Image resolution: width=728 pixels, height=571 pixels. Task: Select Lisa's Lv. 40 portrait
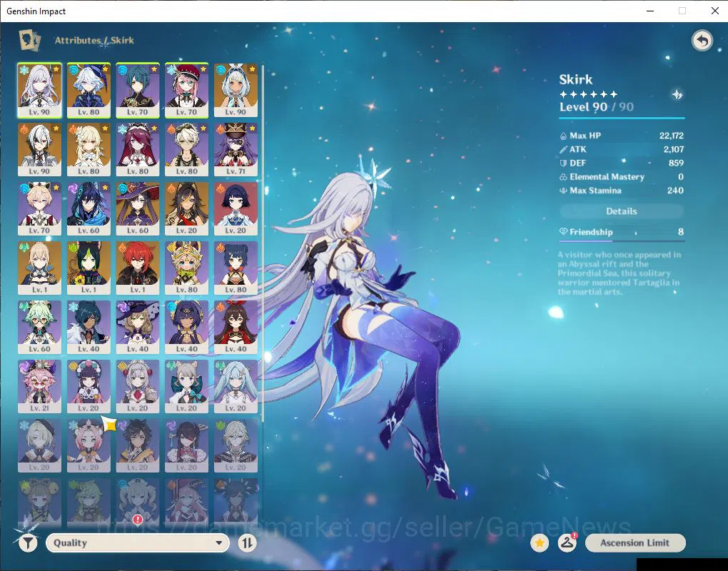pyautogui.click(x=138, y=328)
